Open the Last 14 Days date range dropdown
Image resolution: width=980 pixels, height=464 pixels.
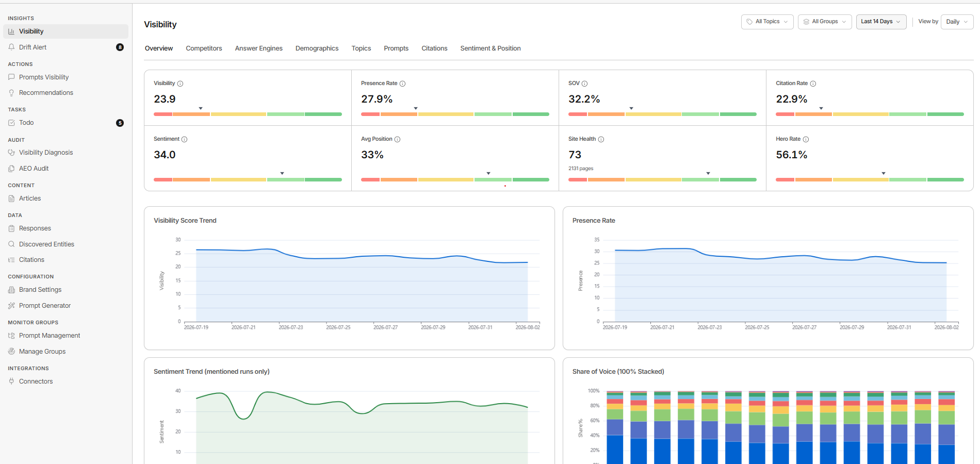(881, 22)
